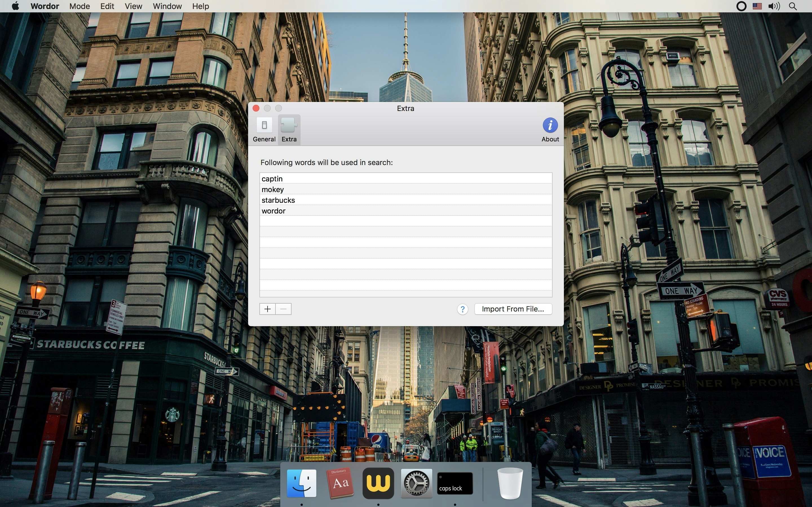Screen dimensions: 812x507
Task: Select the 'captin' row in word list
Action: 272,179
